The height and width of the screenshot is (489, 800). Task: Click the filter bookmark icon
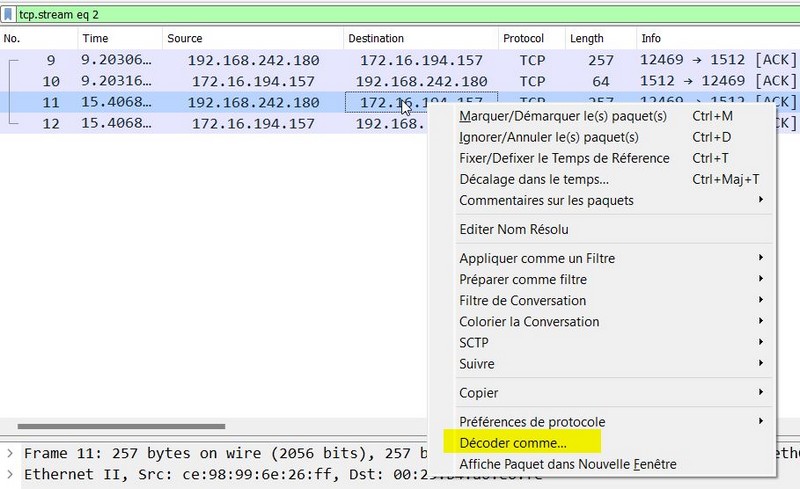click(8, 14)
